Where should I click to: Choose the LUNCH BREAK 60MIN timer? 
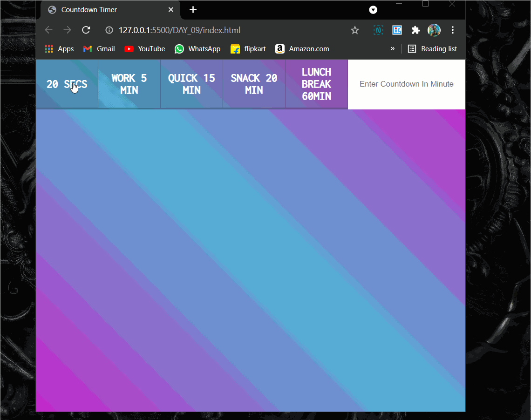point(316,84)
